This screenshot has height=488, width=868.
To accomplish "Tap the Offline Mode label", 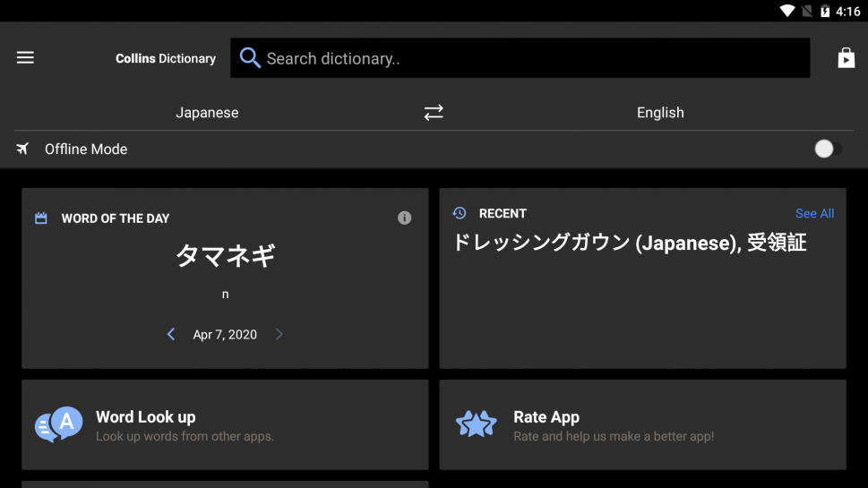I will click(86, 149).
